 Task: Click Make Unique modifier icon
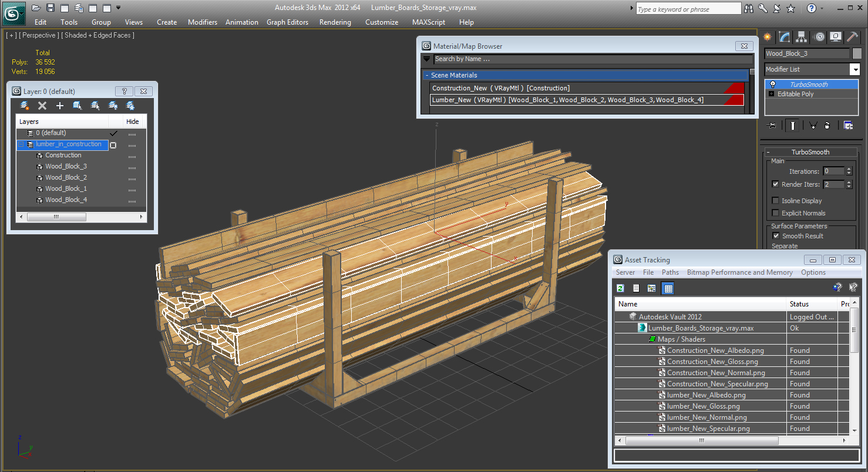click(x=813, y=125)
